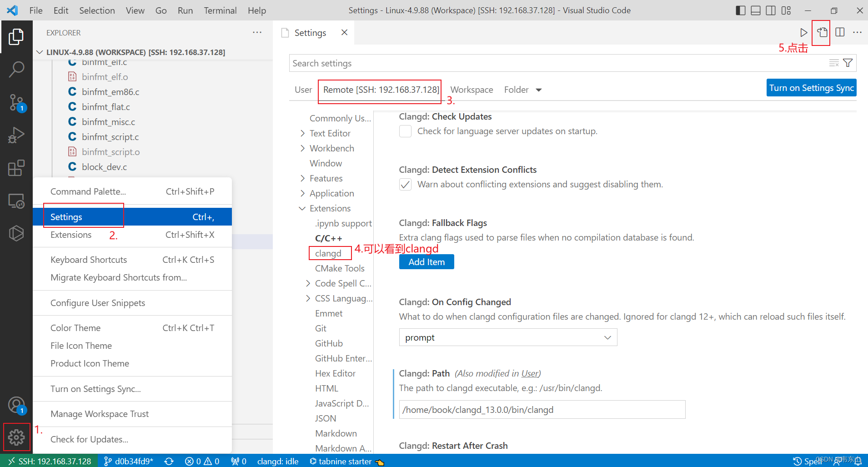Click the Open Settings (JSON) icon
Screen dimensions: 868x467
coord(822,32)
